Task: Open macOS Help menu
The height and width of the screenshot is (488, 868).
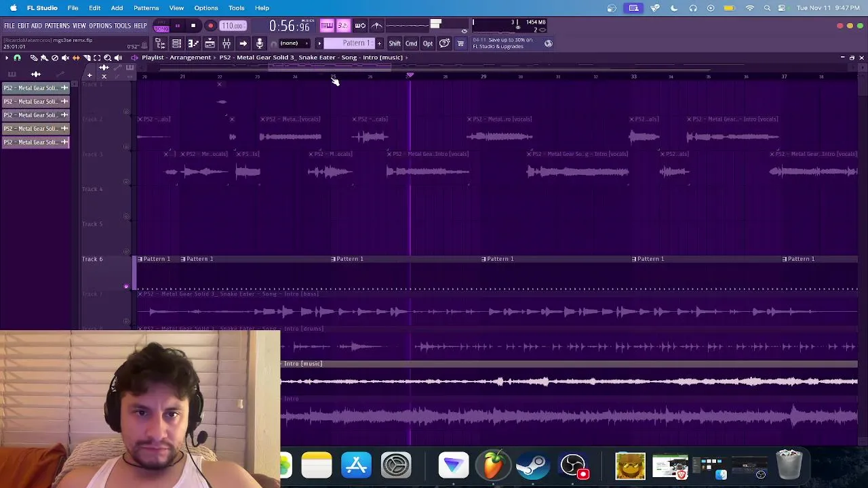Action: click(x=262, y=8)
